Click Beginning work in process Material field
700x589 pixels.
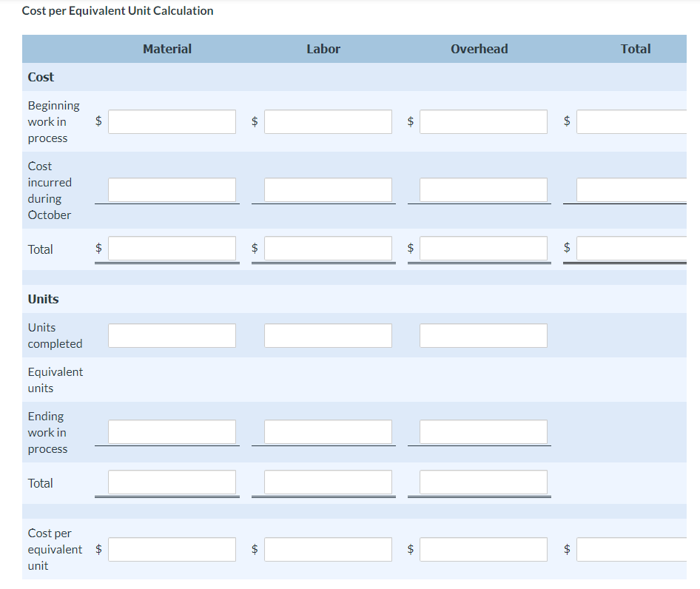pyautogui.click(x=172, y=121)
